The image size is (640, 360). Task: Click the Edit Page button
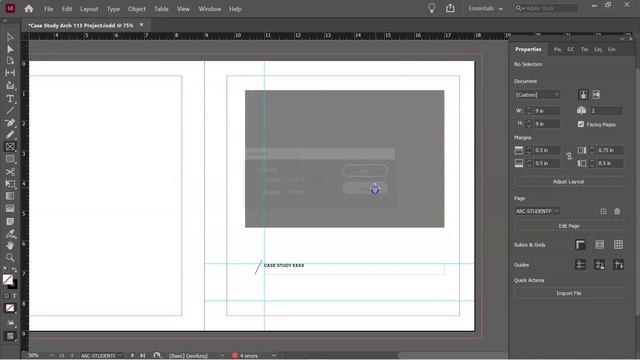coord(569,226)
